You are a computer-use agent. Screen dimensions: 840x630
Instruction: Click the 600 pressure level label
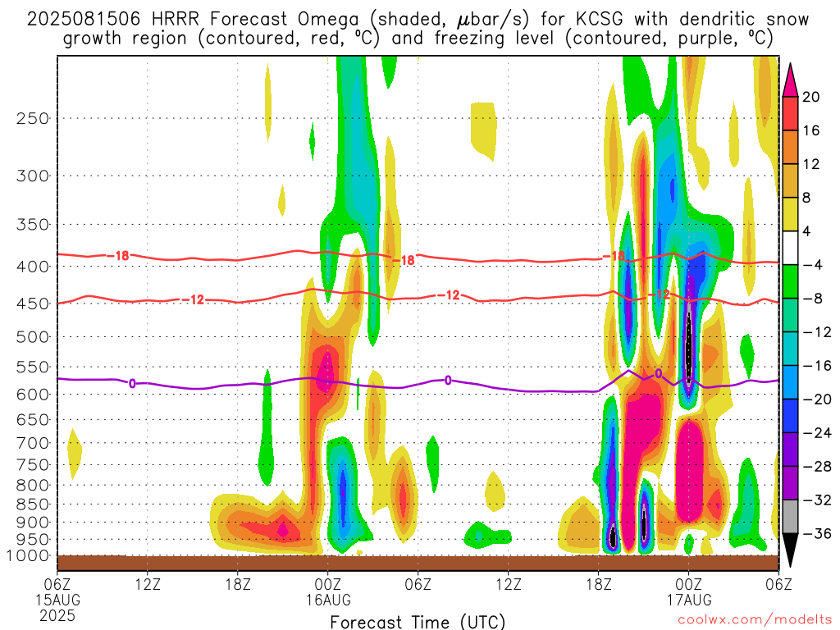[x=32, y=395]
